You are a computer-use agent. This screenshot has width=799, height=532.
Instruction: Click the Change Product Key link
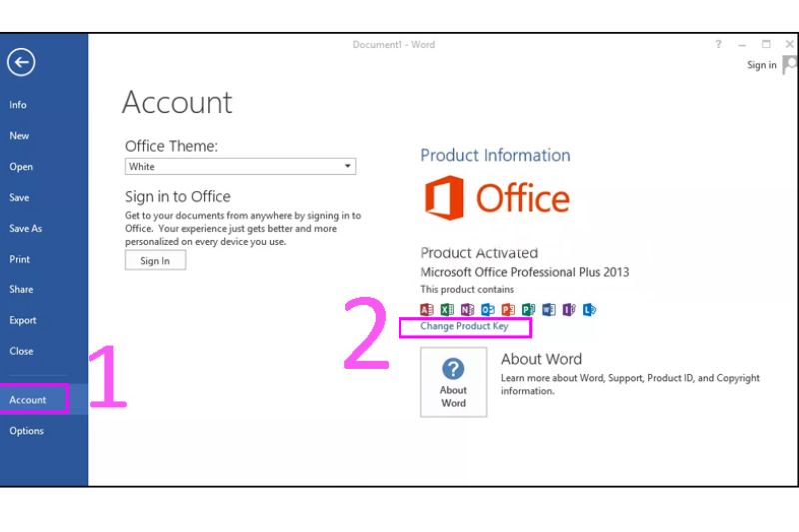(464, 326)
